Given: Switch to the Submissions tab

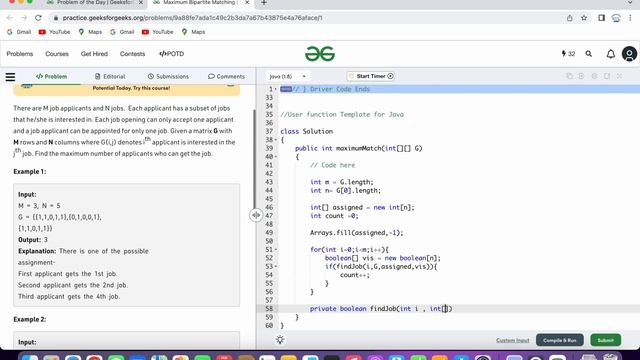Looking at the screenshot, I should (x=168, y=76).
